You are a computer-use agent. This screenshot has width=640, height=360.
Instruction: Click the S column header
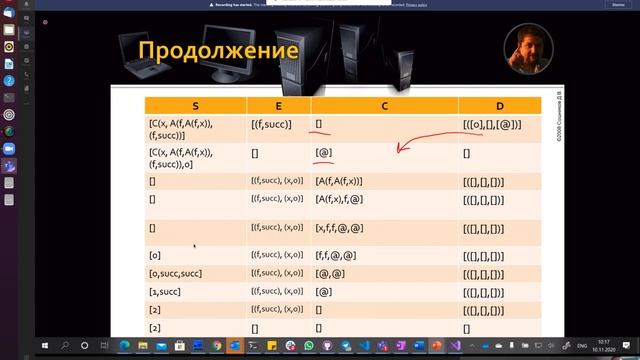[x=196, y=106]
